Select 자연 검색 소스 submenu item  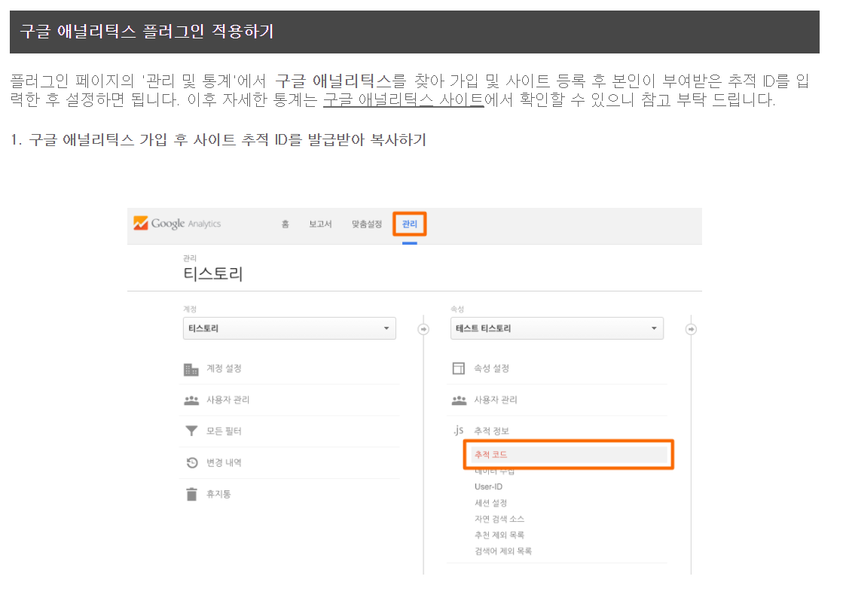point(499,519)
